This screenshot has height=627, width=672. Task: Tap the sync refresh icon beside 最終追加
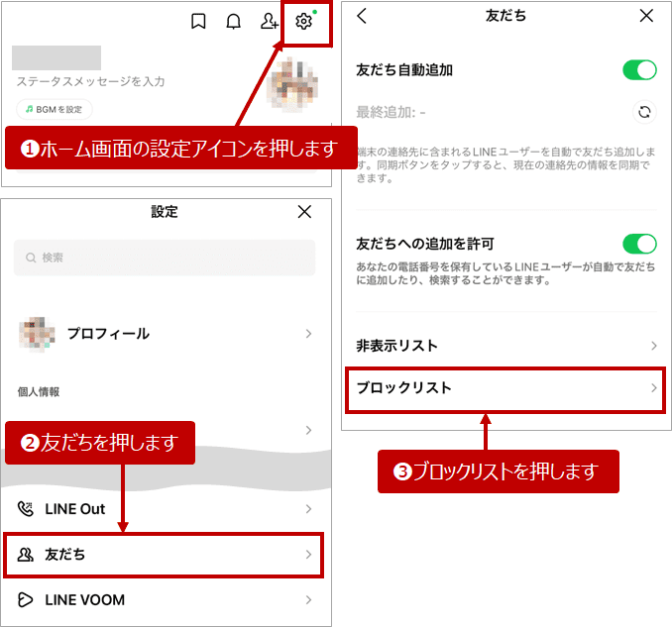pos(644,112)
